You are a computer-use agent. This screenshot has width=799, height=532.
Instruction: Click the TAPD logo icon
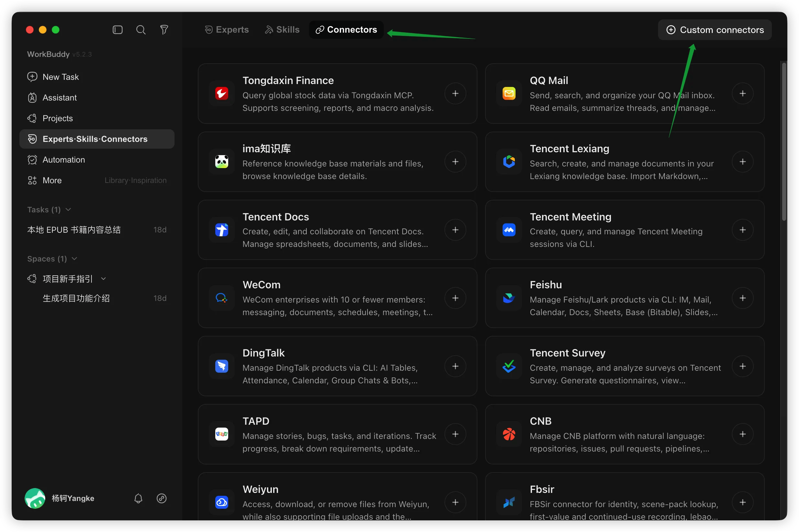click(x=221, y=434)
